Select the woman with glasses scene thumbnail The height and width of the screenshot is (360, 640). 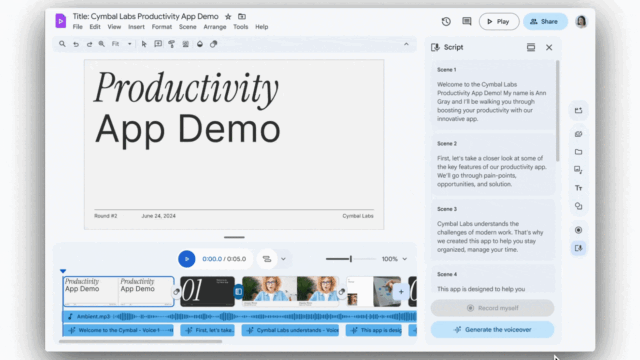290,291
